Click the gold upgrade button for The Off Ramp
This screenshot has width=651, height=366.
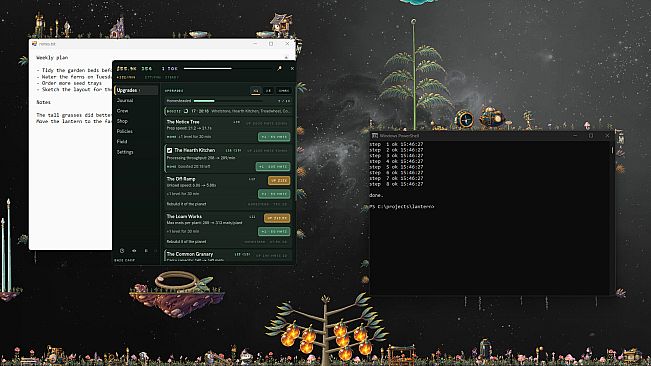279,181
